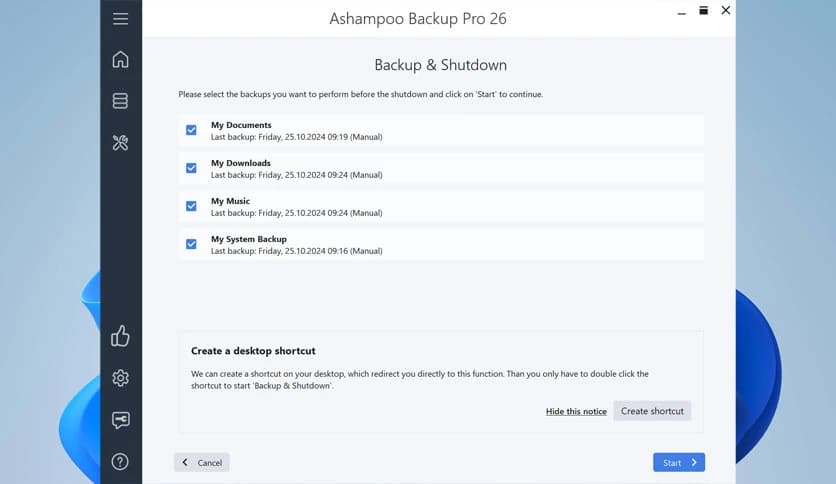Viewport: 836px width, 484px height.
Task: Open the help question mark icon
Action: click(x=120, y=462)
